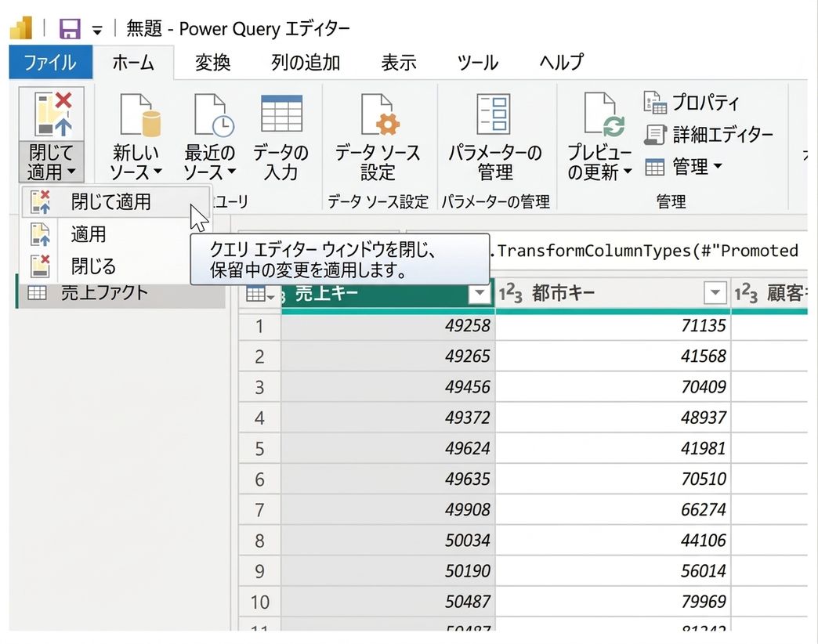Open the ヘルプ tab

click(x=561, y=62)
